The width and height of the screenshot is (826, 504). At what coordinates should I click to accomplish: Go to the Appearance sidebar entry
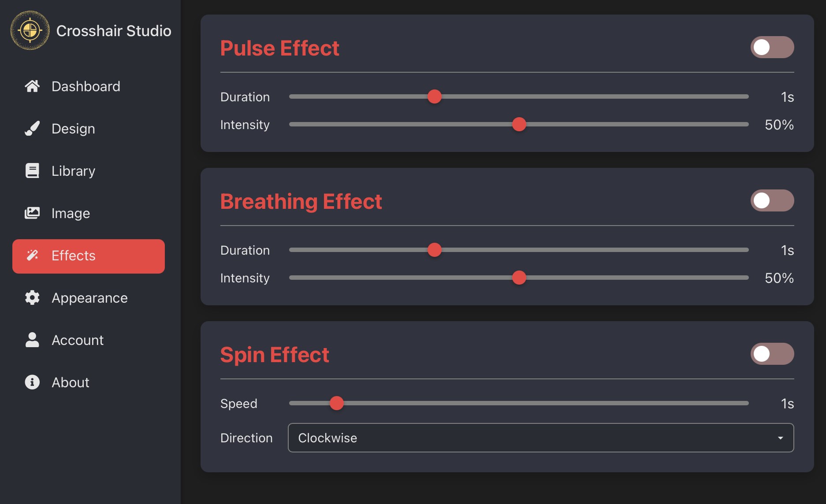(89, 297)
